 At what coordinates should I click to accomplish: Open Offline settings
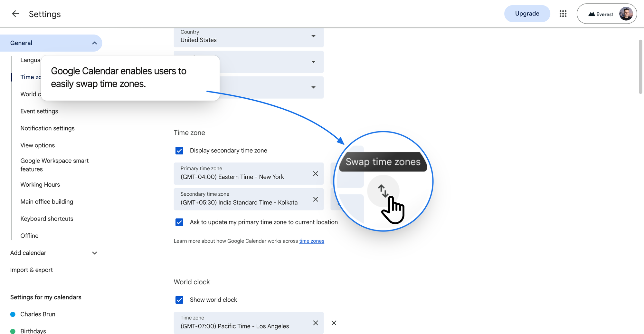(29, 236)
